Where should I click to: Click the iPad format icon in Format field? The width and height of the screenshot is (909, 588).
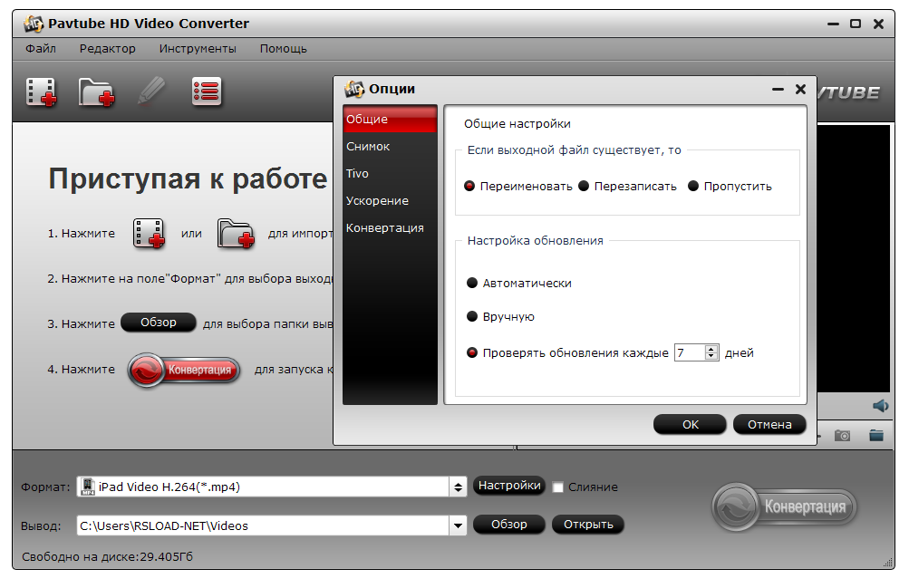coord(88,487)
